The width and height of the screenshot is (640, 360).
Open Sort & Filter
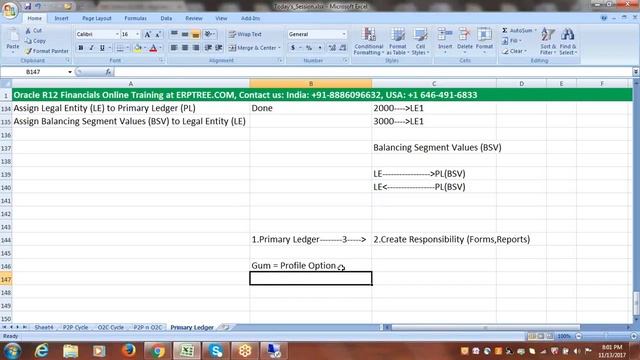547,41
